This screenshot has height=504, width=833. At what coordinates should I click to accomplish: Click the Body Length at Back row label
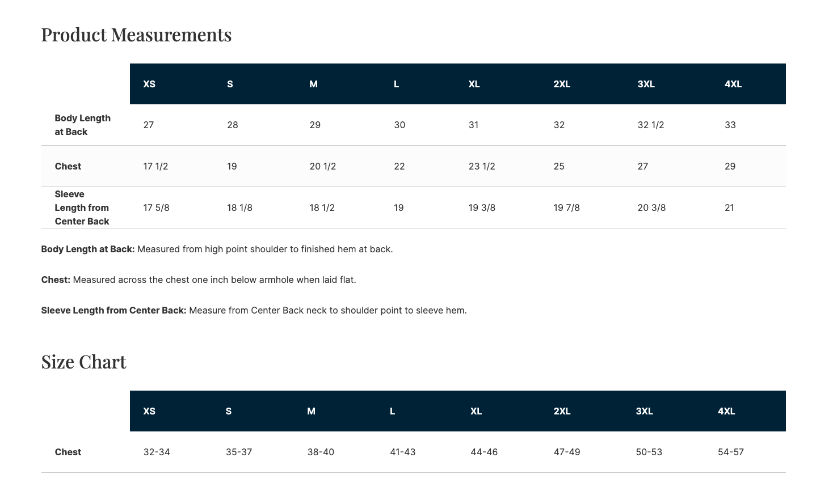82,125
